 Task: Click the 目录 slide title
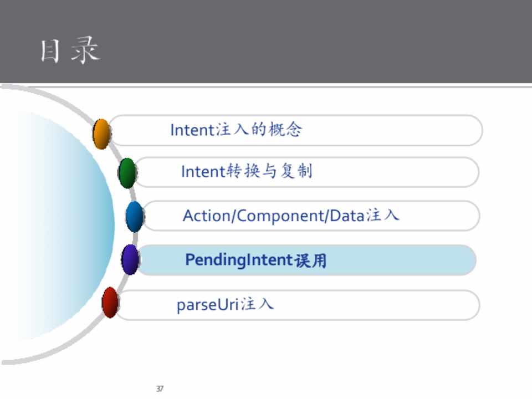[x=70, y=51]
